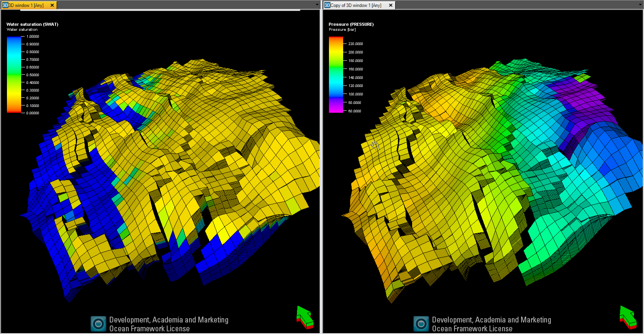Click the Development, Academia and Marketing text right
The height and width of the screenshot is (334, 644).
point(491,320)
